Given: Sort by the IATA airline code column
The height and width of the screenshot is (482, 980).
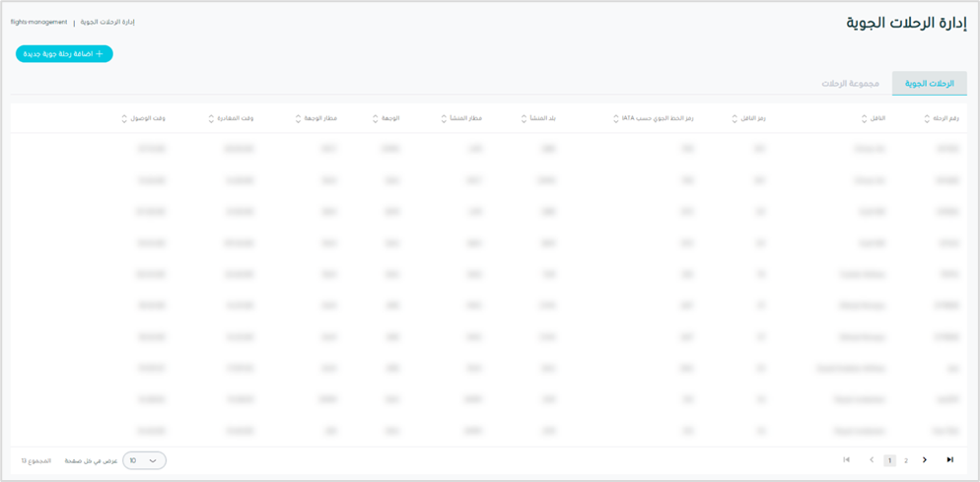Looking at the screenshot, I should click(x=617, y=118).
